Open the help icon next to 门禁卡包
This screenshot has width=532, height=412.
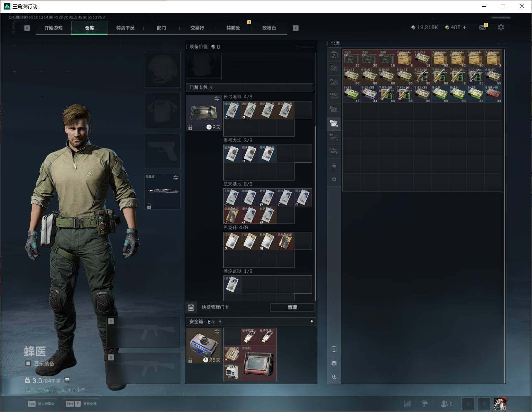[x=212, y=88]
